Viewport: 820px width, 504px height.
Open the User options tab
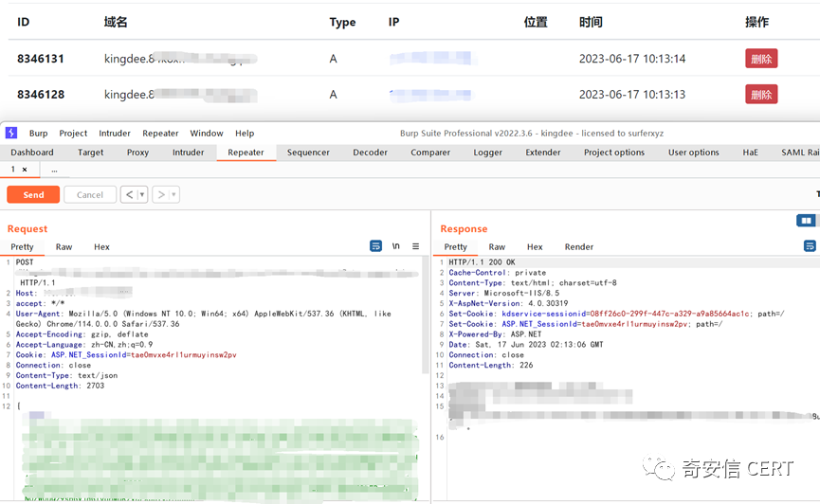coord(693,153)
